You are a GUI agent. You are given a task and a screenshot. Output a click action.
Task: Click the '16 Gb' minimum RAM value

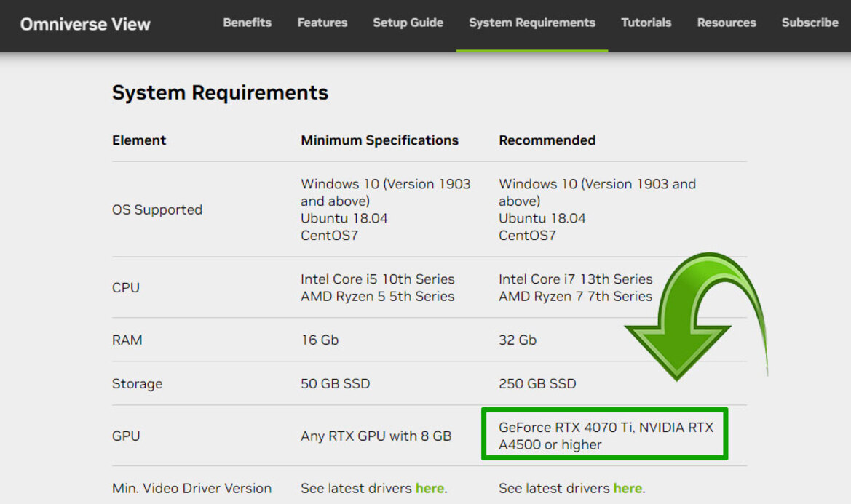pos(320,340)
